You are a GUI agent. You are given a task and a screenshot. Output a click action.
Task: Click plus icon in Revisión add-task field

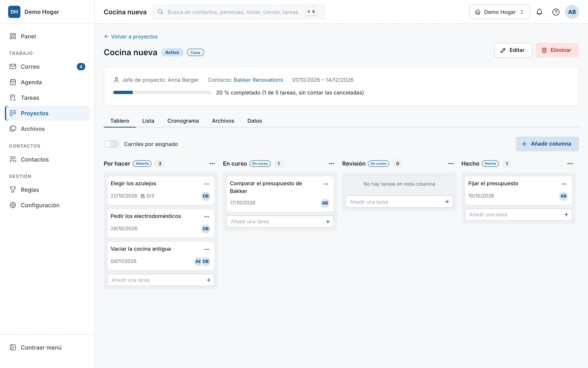(x=447, y=202)
